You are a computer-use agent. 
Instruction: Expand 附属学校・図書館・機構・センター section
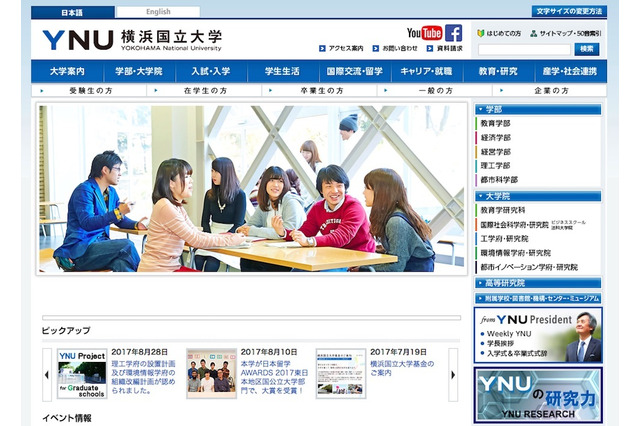point(538,299)
